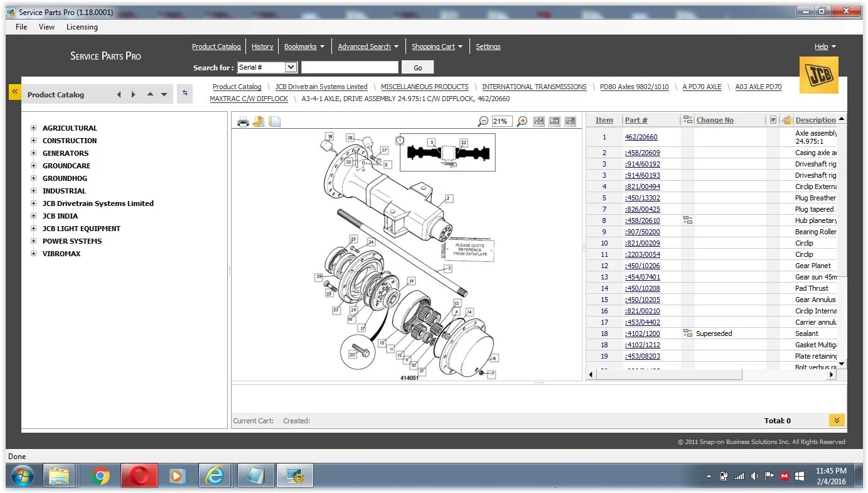868x493 pixels.
Task: Select the GROUNDHOG catalog item
Action: coord(65,178)
